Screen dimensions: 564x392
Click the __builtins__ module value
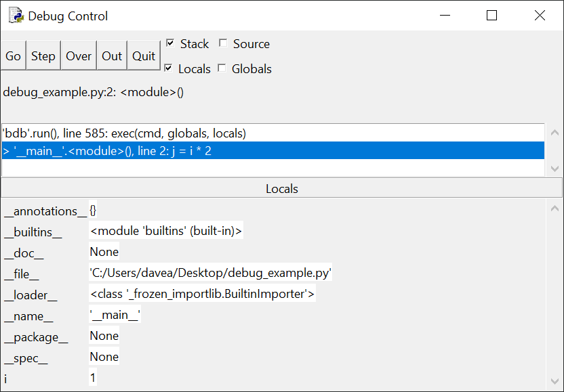165,230
